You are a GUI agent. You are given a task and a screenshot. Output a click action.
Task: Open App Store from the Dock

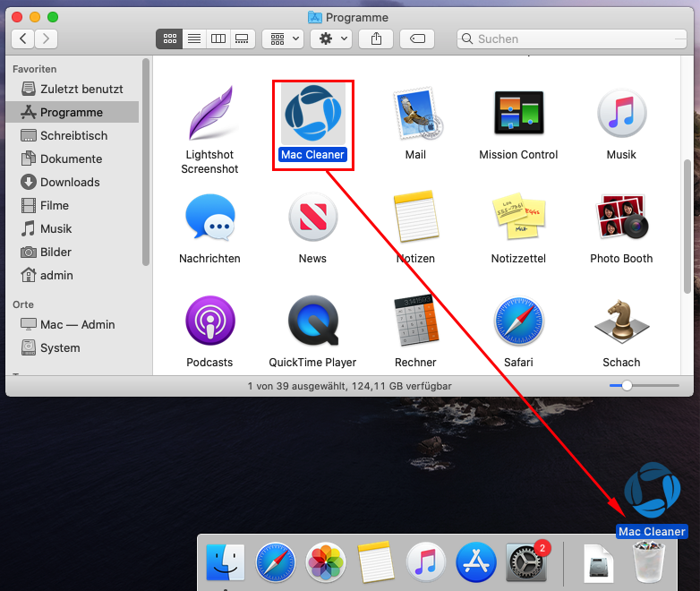[x=476, y=562]
